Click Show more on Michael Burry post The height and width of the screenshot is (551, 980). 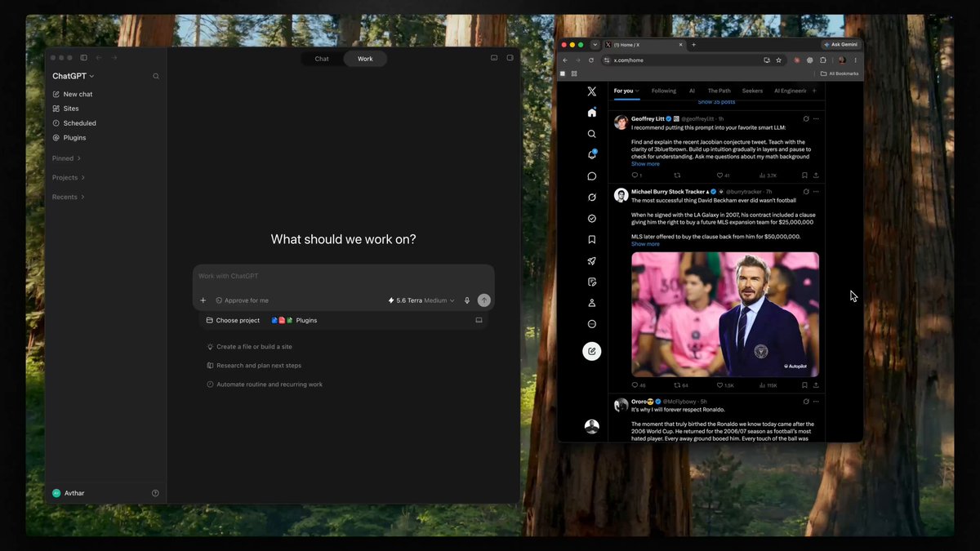[645, 244]
